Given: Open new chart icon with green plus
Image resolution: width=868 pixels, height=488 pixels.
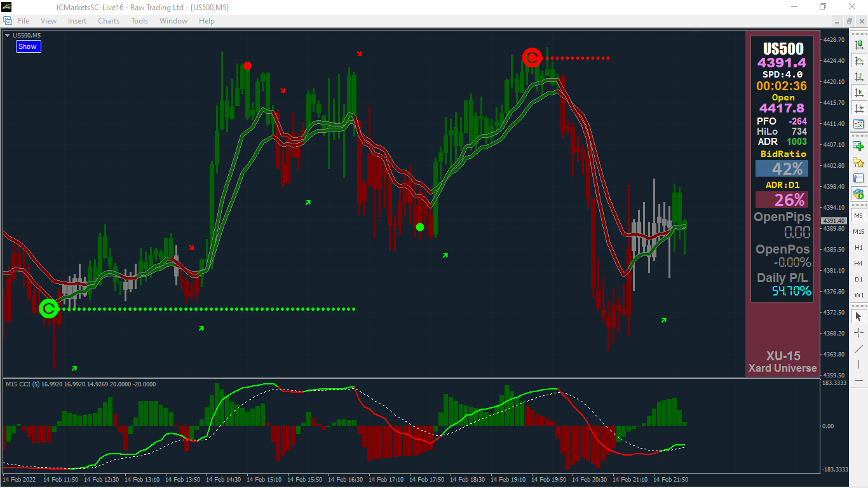Looking at the screenshot, I should point(859,146).
